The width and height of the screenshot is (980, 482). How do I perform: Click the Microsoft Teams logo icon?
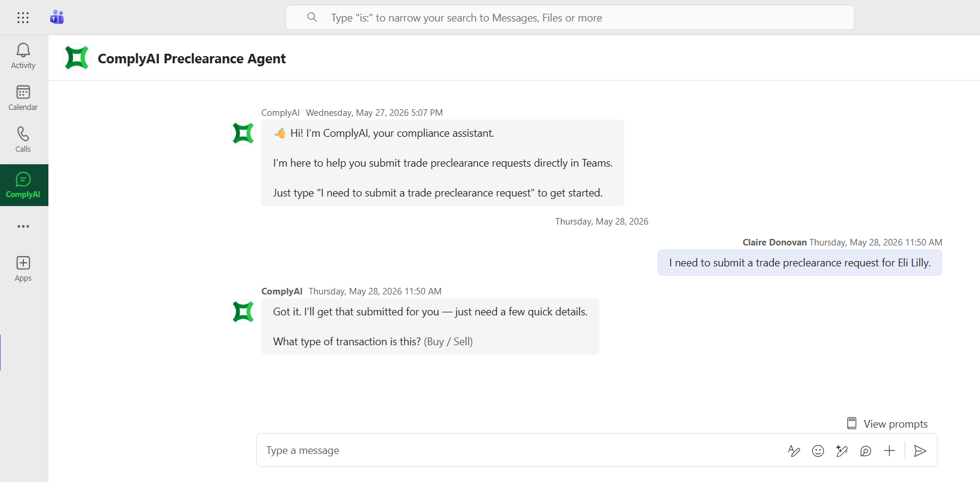tap(57, 17)
